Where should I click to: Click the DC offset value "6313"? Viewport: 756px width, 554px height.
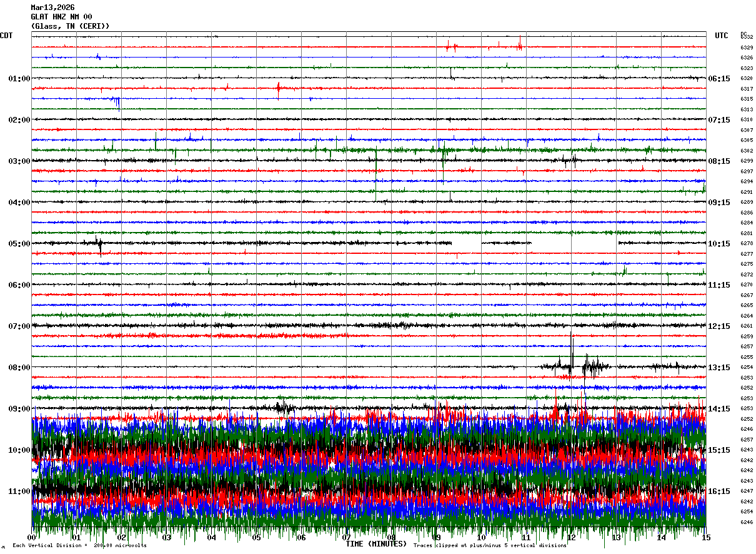747,109
